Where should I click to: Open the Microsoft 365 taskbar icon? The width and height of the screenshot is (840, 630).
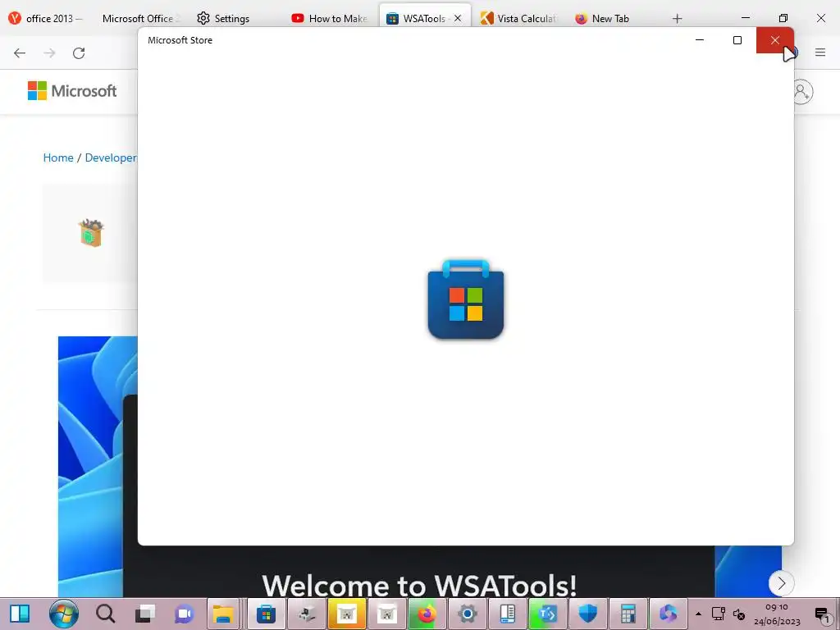click(x=668, y=614)
